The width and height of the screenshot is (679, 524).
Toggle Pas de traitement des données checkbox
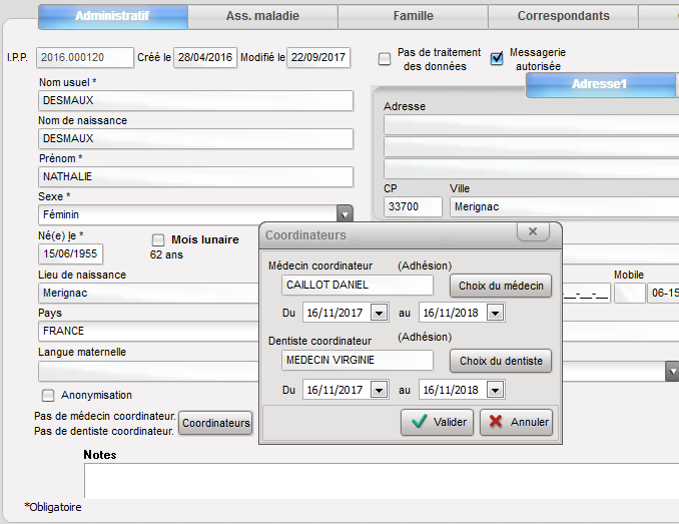[385, 59]
